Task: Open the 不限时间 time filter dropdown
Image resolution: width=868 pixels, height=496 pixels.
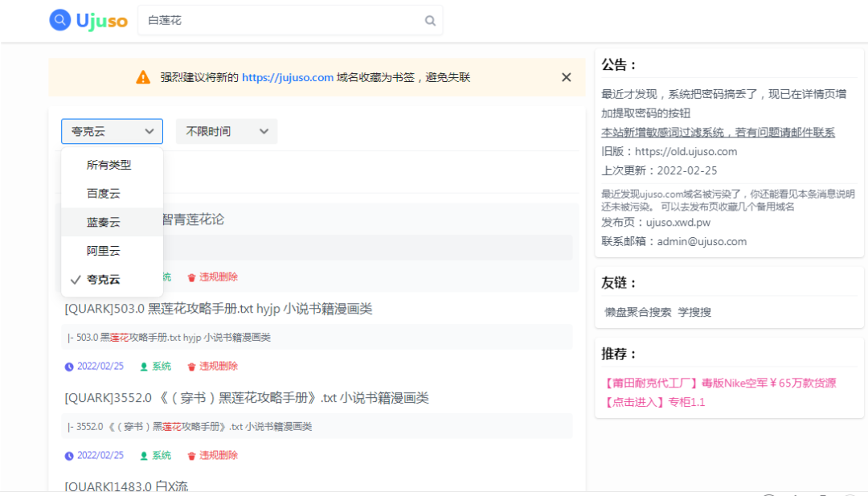Action: click(x=227, y=131)
